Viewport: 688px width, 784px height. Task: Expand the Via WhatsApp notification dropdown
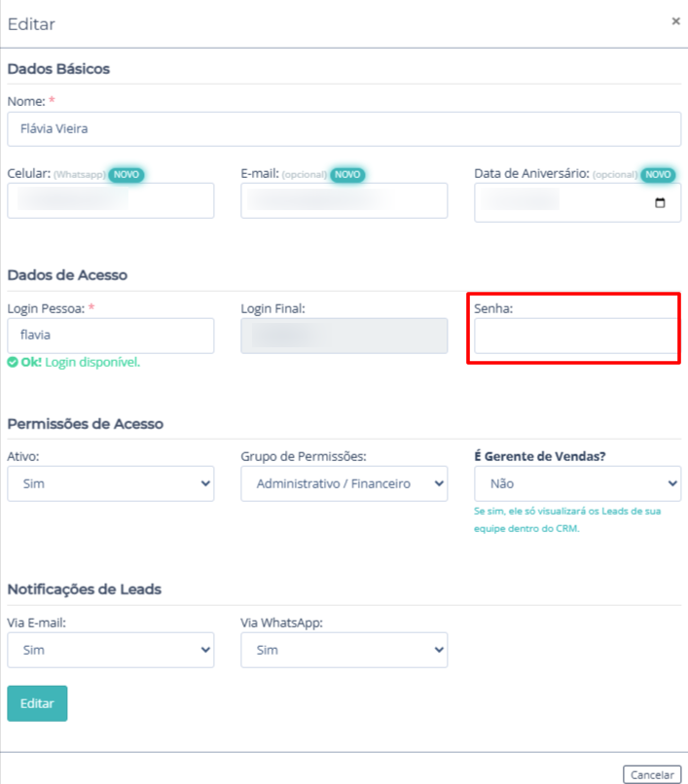tap(344, 650)
